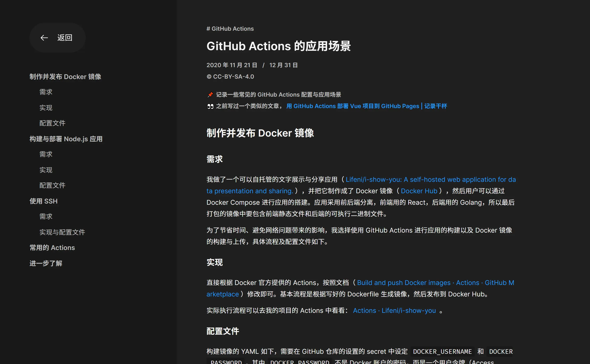This screenshot has height=364, width=590.
Task: Click the article title GitHub Actions 的应用场景
Action: 279,46
